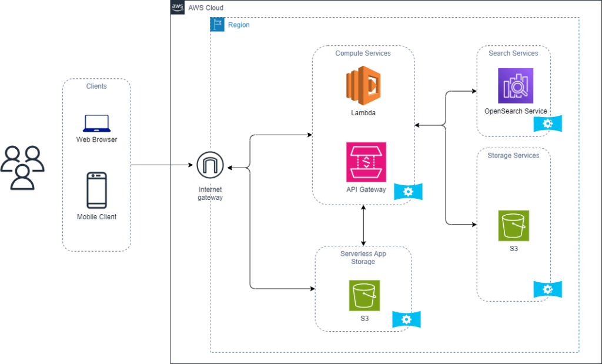Select the "Region" label text
This screenshot has height=364, width=602.
[239, 25]
